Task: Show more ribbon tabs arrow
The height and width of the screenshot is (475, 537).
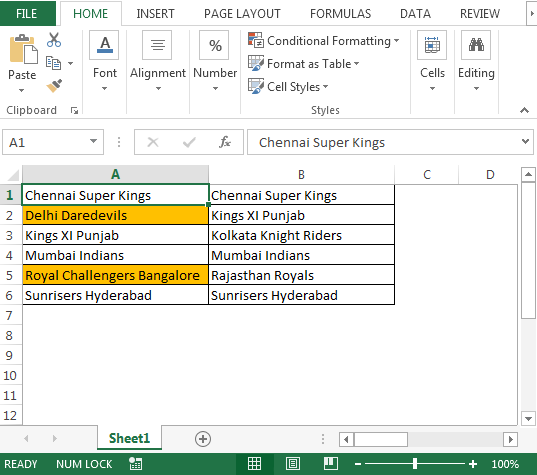Action: pyautogui.click(x=532, y=14)
